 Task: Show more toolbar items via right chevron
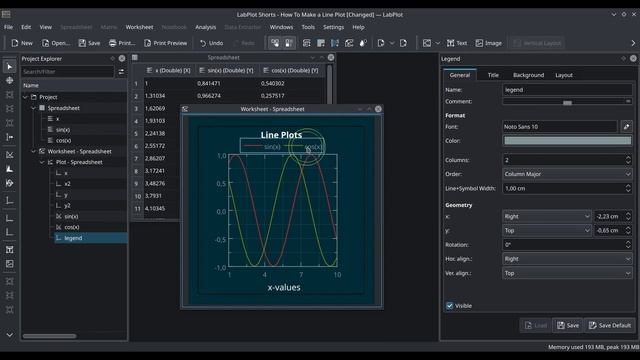pyautogui.click(x=633, y=43)
